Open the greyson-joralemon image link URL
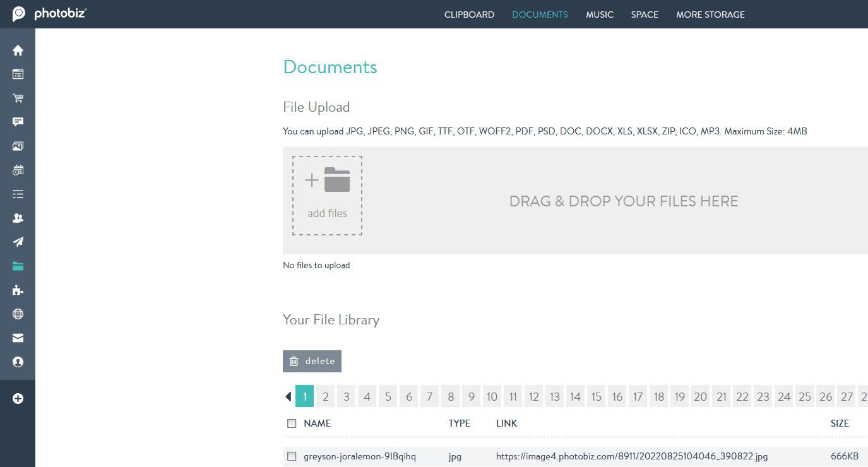The height and width of the screenshot is (467, 868). (631, 456)
